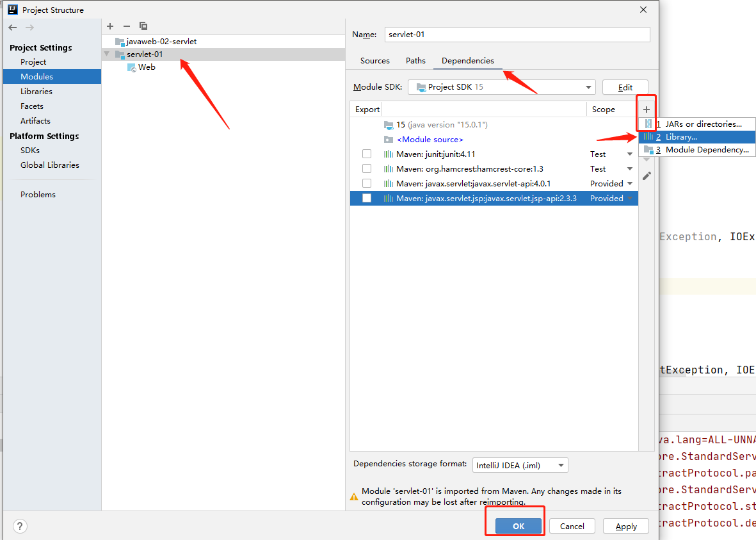756x540 pixels.
Task: Open scope dropdown for junit dependency
Action: [630, 154]
